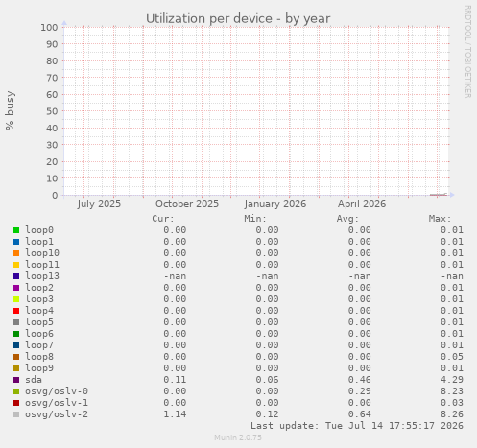Viewport: 477px width, 448px height.
Task: Click the 'Max:' column header
Action: pyautogui.click(x=440, y=219)
